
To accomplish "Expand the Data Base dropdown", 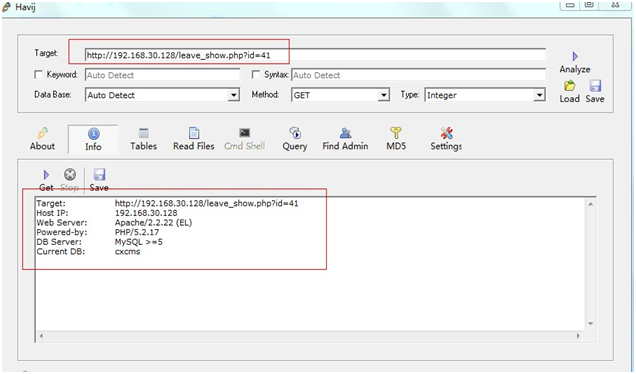I will (x=233, y=95).
